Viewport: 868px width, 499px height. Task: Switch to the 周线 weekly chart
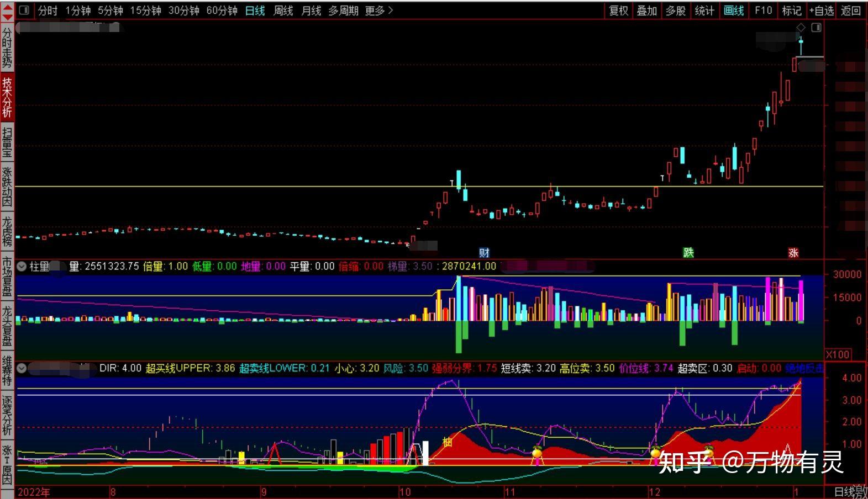[283, 10]
